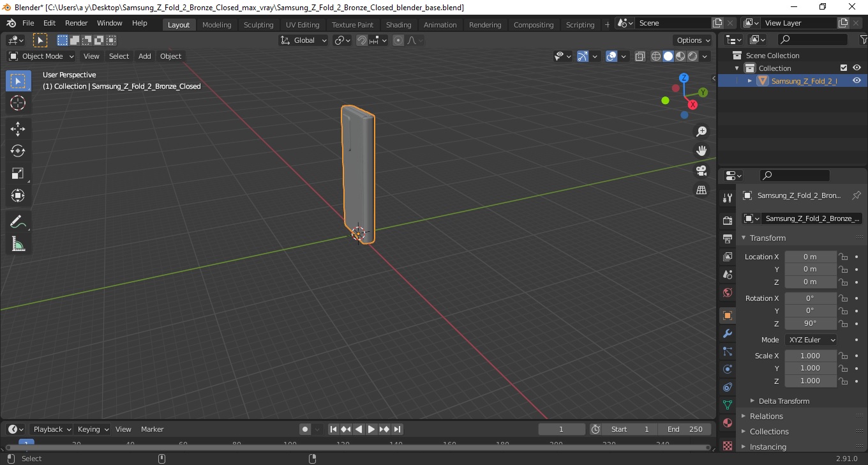Screen dimensions: 868x465
Task: Click the zoom magnifier in viewport
Action: click(701, 131)
